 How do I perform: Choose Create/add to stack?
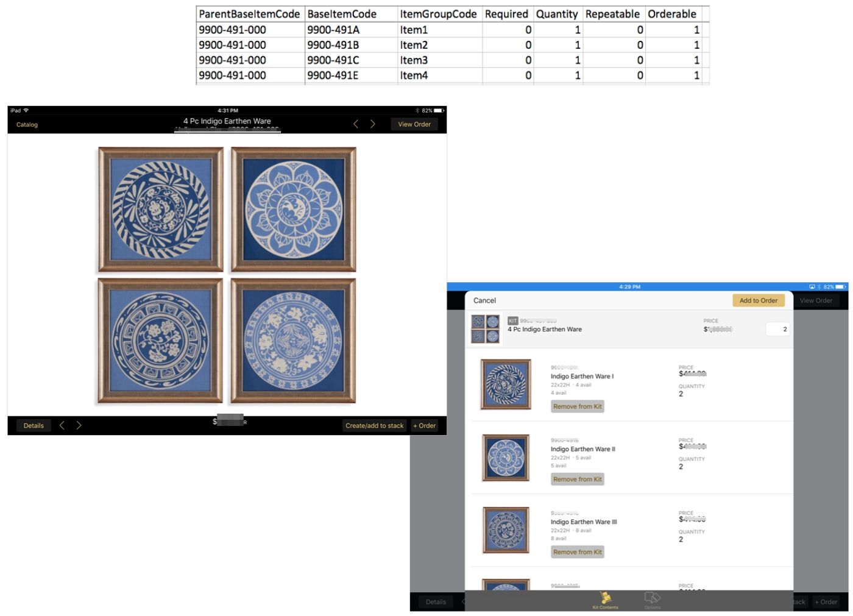(x=374, y=425)
